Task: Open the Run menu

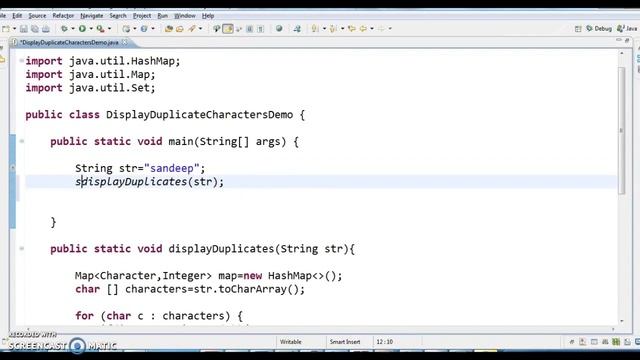Action: [162, 16]
